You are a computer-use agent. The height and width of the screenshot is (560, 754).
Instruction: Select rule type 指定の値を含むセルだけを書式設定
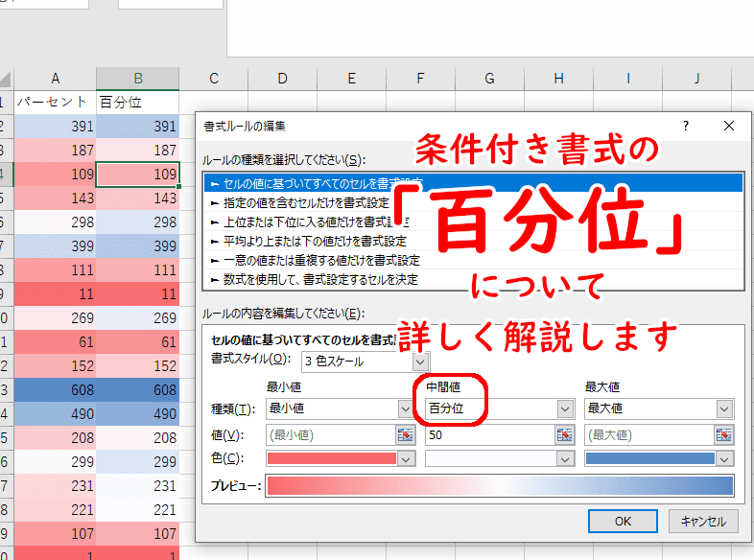[473, 202]
